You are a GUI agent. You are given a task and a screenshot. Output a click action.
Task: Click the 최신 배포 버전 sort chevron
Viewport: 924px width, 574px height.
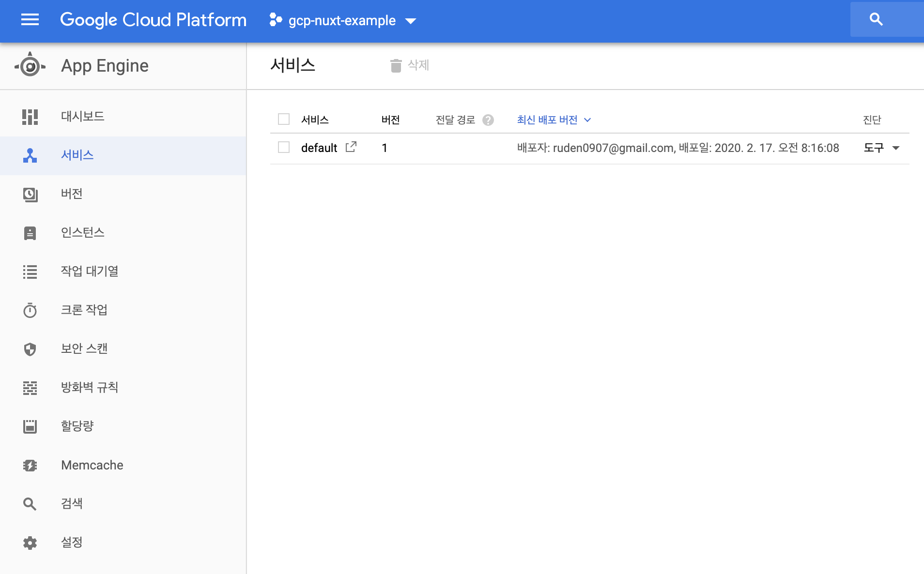587,120
